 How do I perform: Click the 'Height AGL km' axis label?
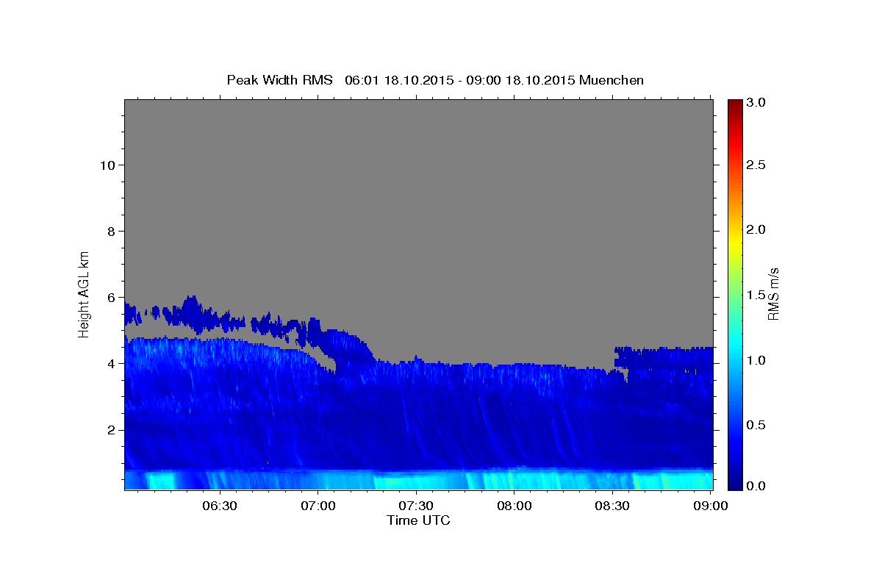pos(85,293)
